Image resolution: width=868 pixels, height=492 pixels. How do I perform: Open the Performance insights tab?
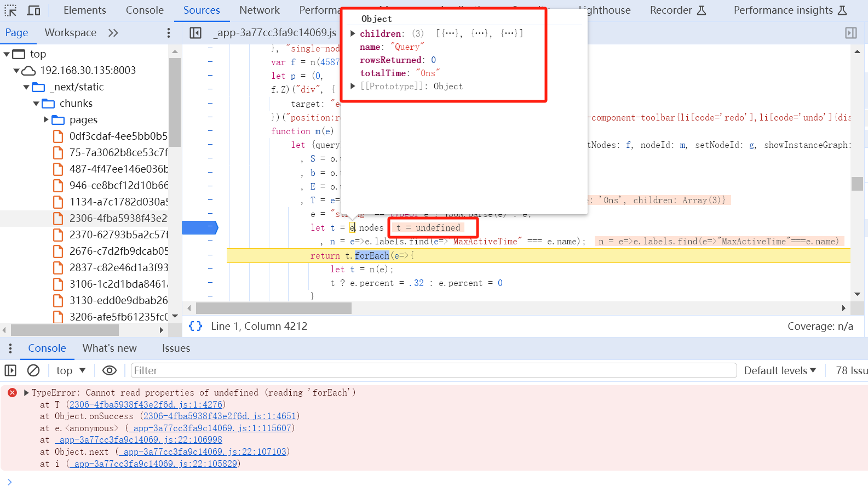coord(790,10)
